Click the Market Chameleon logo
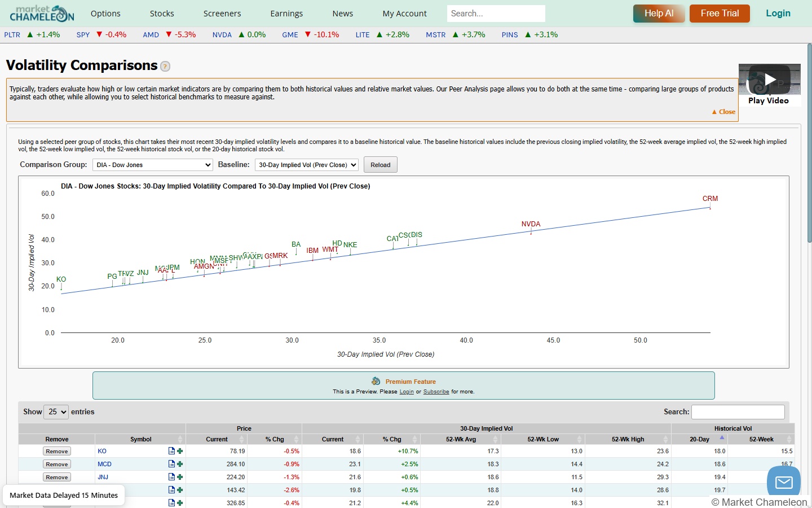The image size is (812, 508). click(42, 13)
